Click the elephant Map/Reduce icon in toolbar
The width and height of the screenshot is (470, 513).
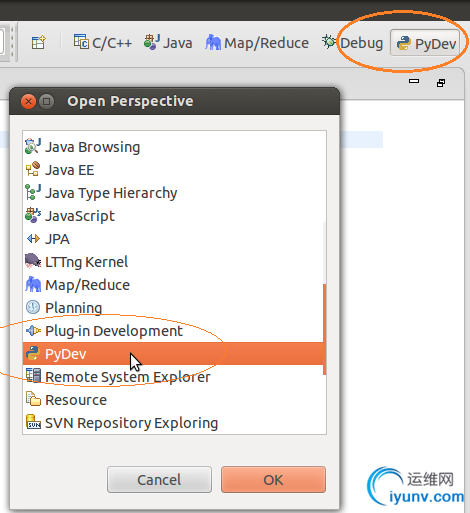[x=213, y=42]
